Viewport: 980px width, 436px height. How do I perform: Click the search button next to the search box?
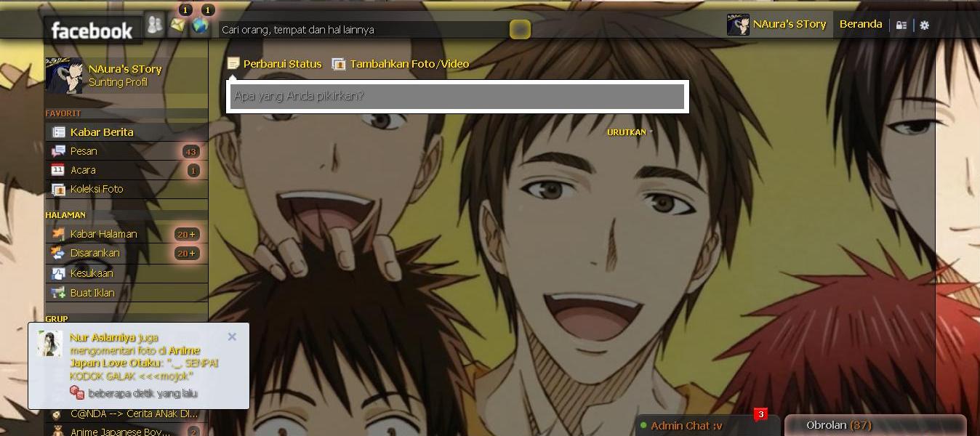pyautogui.click(x=520, y=29)
